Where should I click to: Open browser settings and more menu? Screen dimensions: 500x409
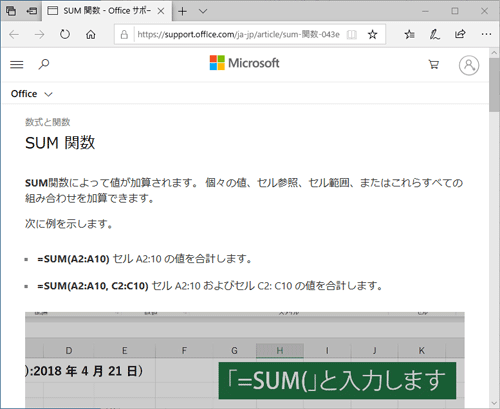486,34
